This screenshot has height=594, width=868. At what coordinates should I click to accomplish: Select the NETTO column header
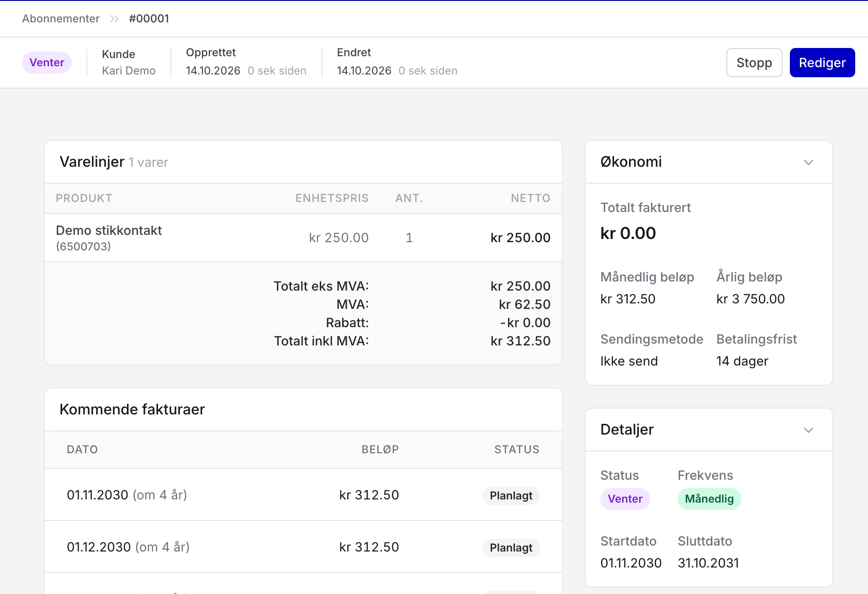(530, 198)
